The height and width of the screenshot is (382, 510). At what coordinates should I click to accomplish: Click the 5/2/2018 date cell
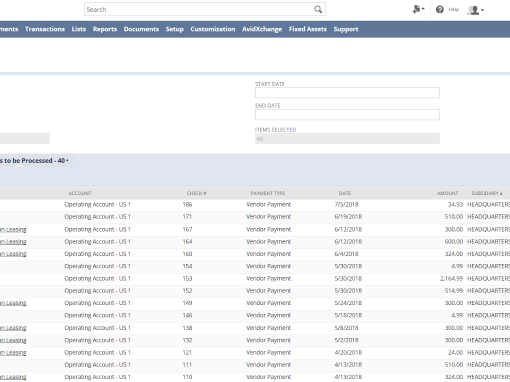click(x=346, y=340)
